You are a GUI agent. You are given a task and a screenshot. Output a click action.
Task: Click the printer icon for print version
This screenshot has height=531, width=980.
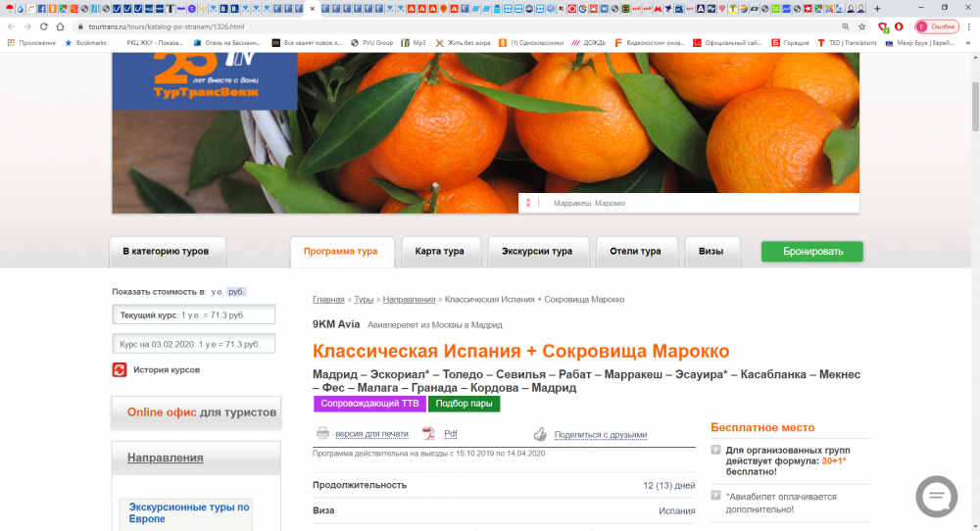tap(322, 433)
